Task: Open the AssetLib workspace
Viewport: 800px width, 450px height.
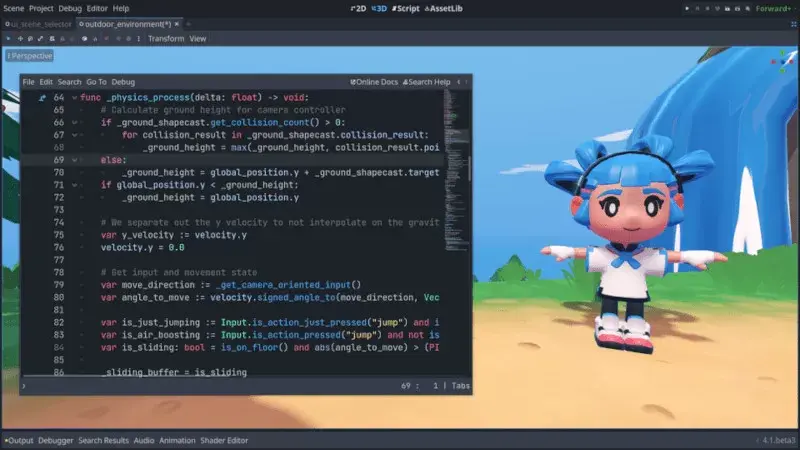Action: coord(443,9)
